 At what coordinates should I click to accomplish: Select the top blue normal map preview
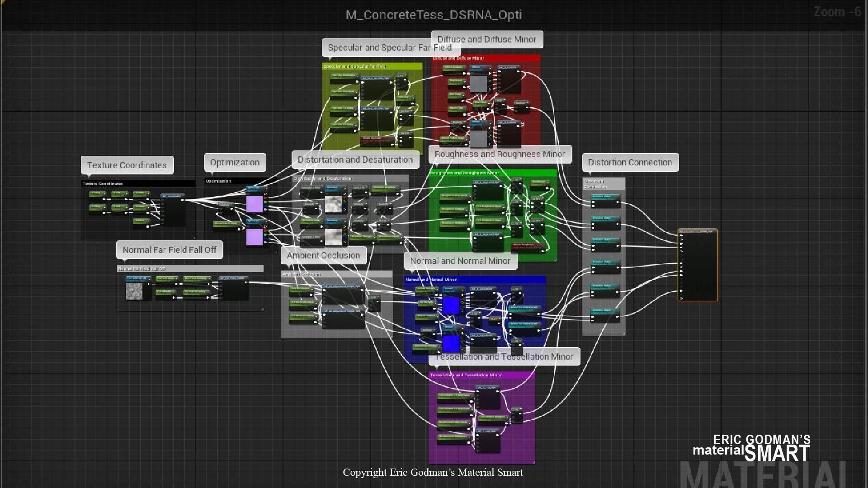tap(451, 305)
